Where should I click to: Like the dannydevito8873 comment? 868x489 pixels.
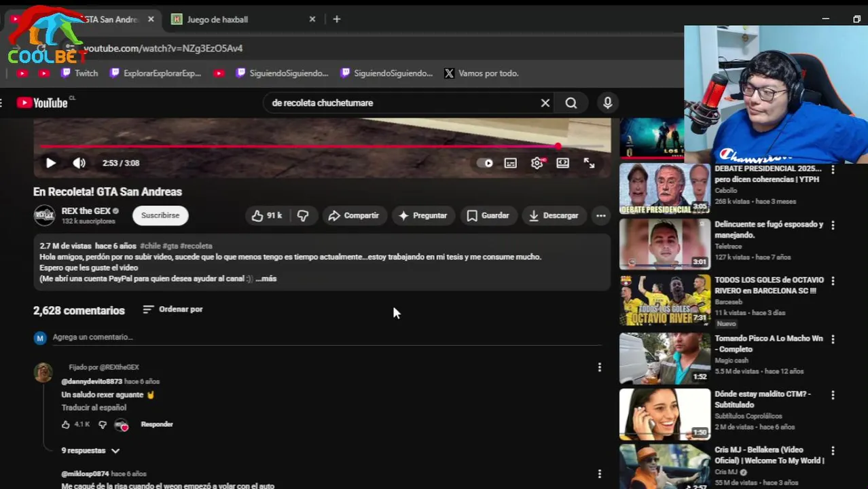[66, 424]
